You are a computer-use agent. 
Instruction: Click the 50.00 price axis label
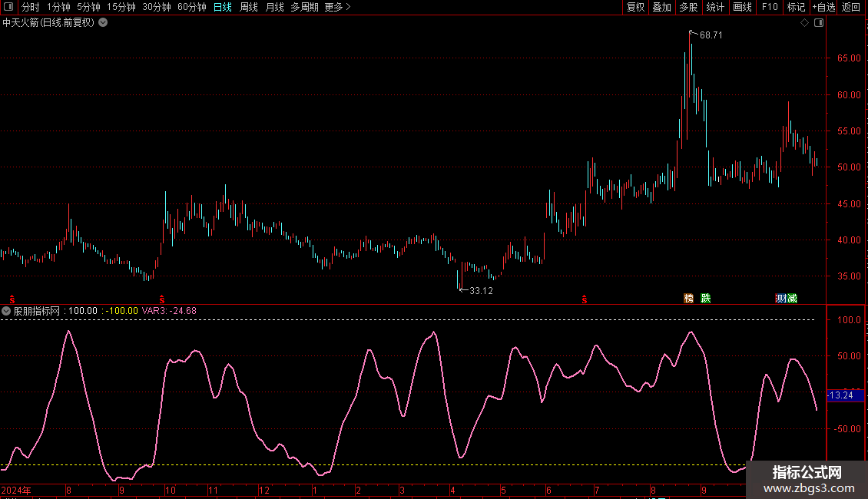click(x=849, y=167)
